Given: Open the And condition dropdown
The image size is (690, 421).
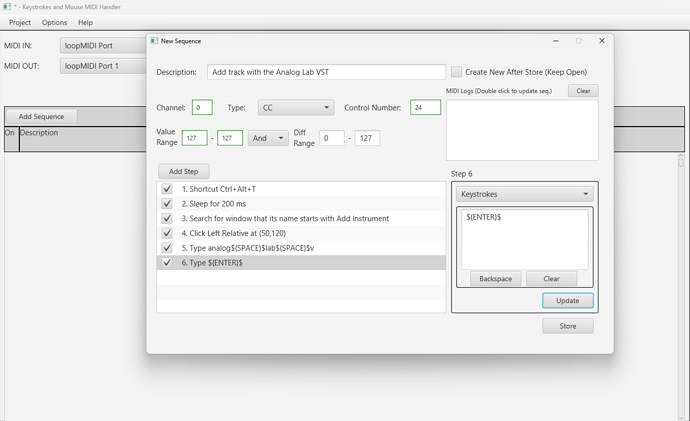Looking at the screenshot, I should [268, 138].
